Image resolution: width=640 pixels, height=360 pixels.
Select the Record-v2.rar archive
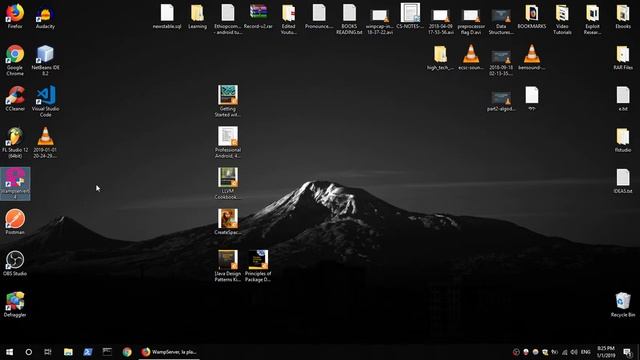point(258,16)
